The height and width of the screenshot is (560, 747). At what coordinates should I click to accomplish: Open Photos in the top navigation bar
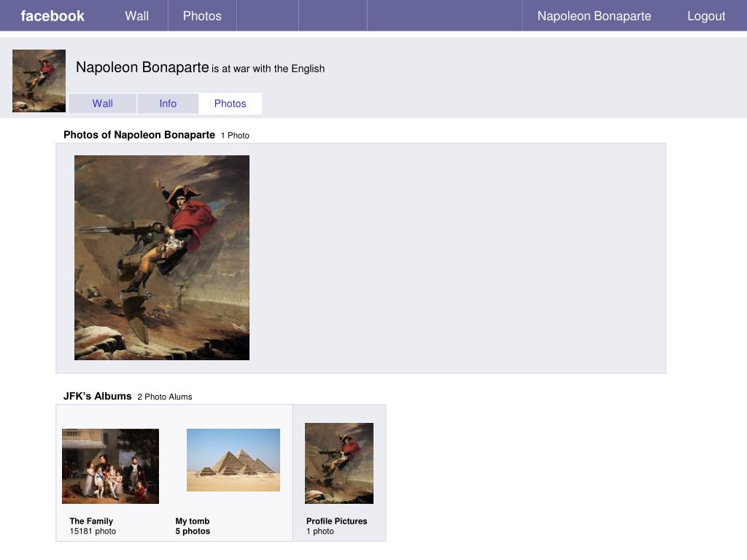coord(202,16)
